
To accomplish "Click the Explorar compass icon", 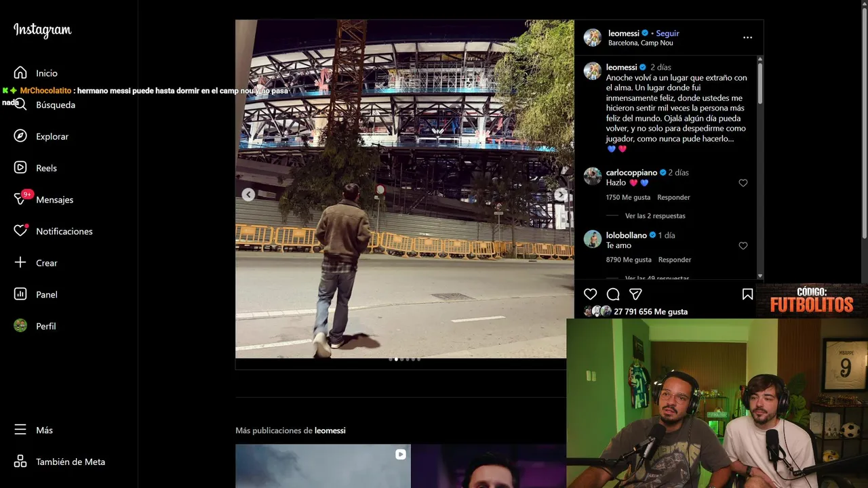I will [20, 136].
